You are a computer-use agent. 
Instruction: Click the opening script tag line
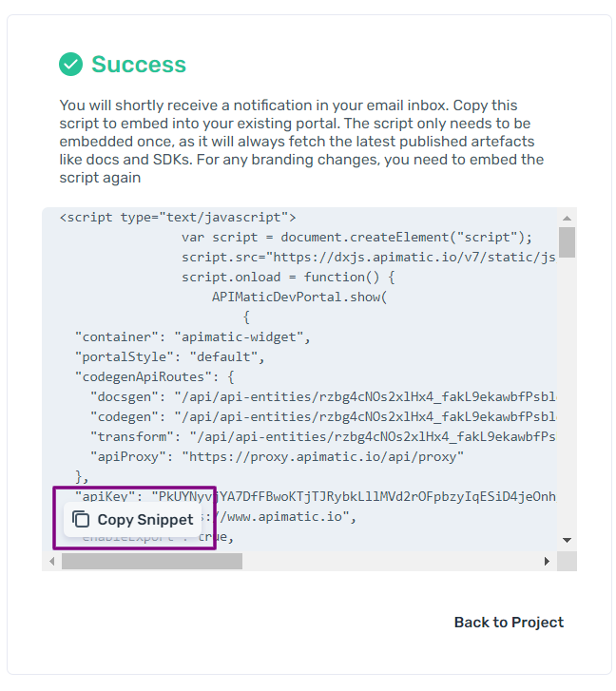pos(178,218)
